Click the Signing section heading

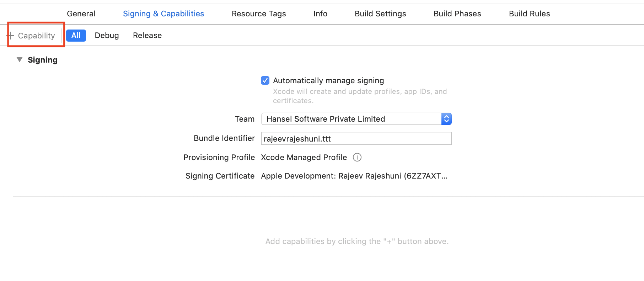tap(43, 60)
